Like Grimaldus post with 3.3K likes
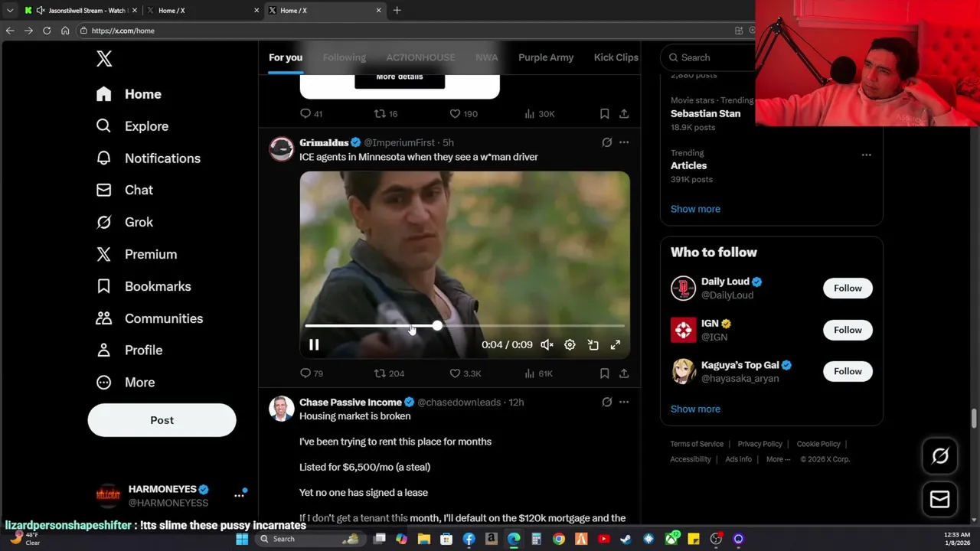The width and height of the screenshot is (980, 551). click(x=465, y=373)
